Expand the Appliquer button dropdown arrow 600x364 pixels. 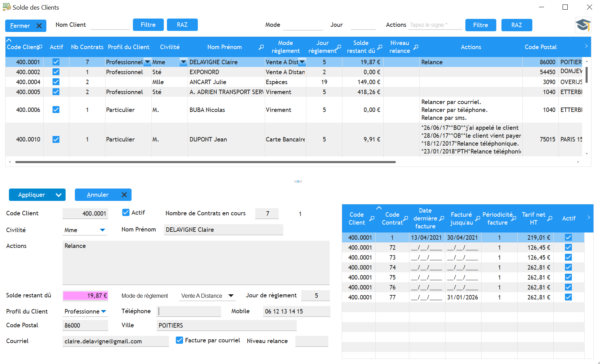[59, 195]
